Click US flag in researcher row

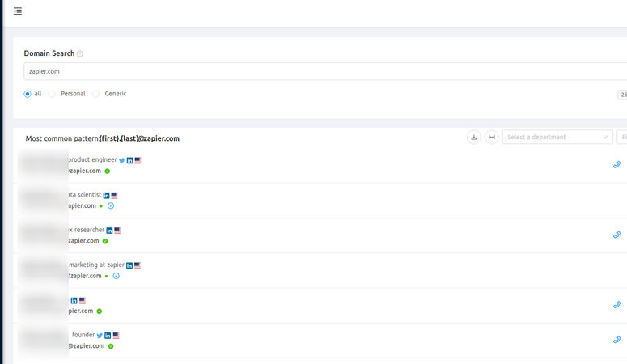coord(117,230)
